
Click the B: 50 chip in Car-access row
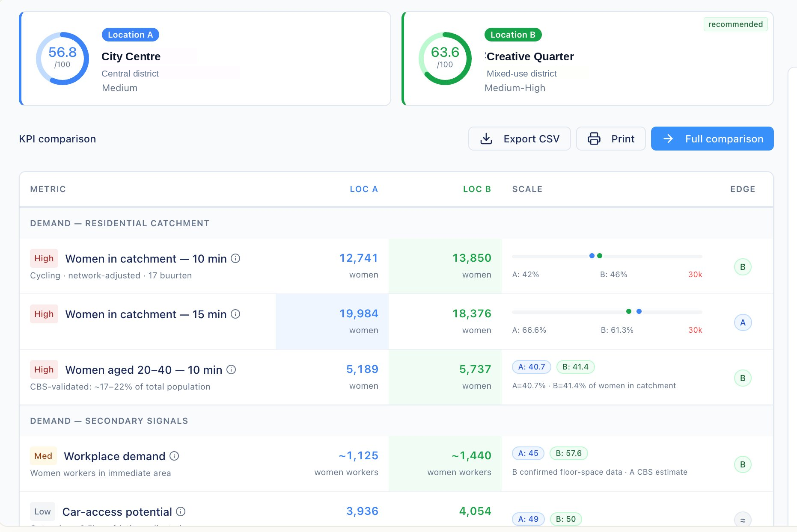coord(565,519)
